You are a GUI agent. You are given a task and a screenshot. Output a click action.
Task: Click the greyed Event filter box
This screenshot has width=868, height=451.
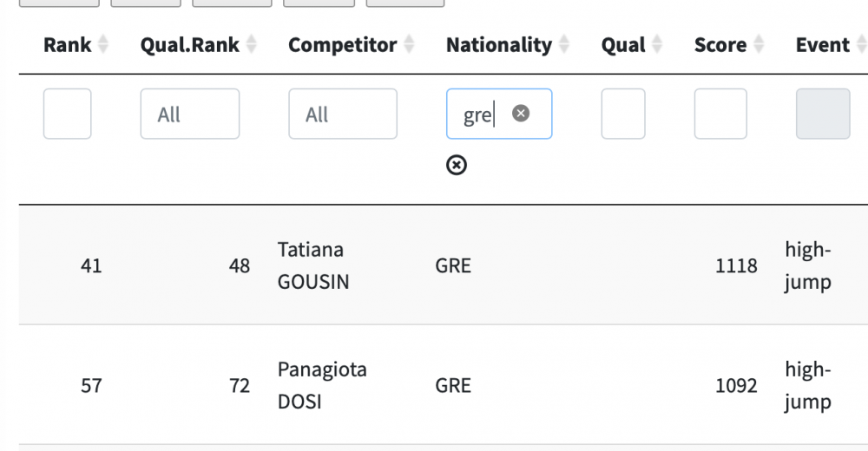(822, 114)
